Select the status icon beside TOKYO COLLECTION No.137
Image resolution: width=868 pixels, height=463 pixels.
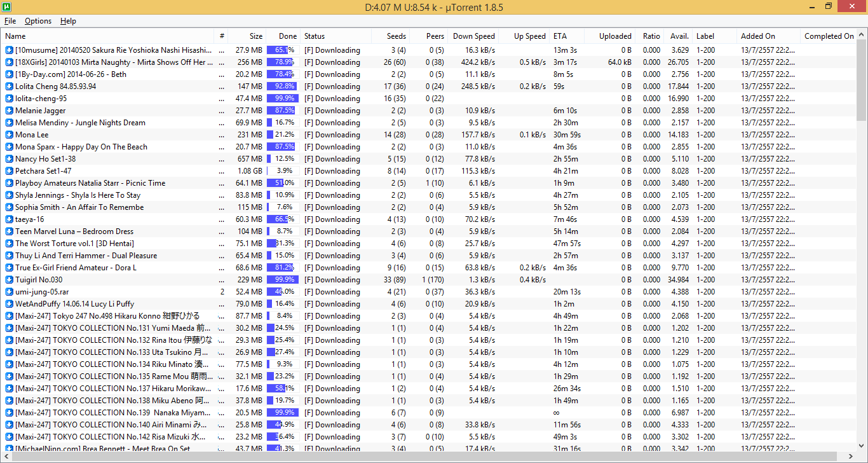click(10, 389)
